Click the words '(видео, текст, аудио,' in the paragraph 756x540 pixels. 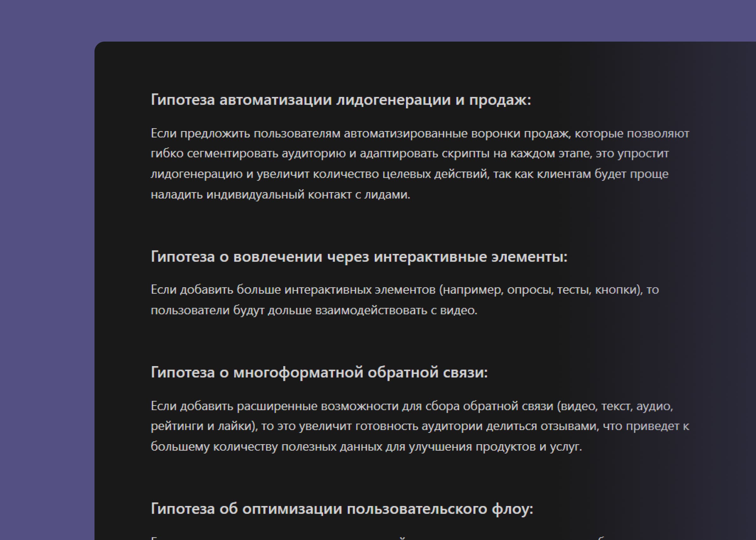coord(615,406)
